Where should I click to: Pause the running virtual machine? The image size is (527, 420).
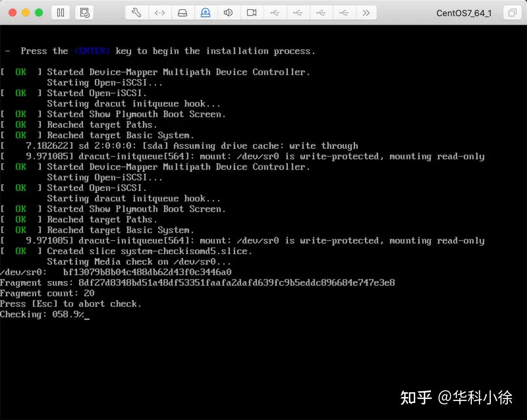61,13
